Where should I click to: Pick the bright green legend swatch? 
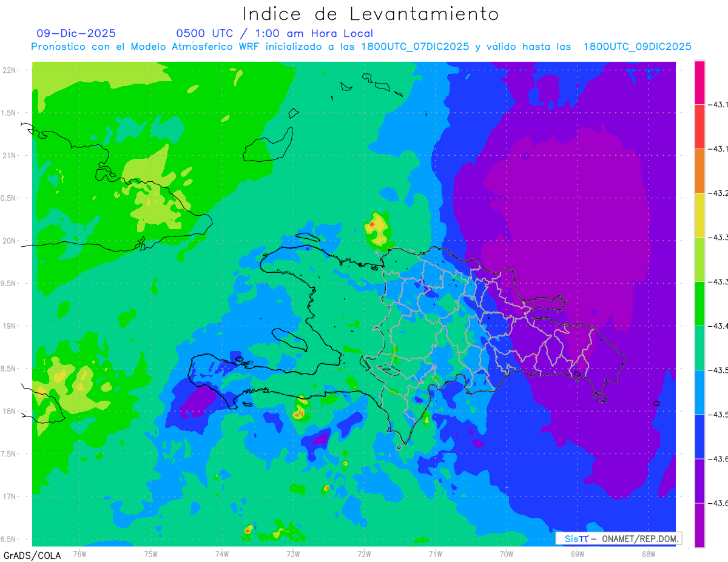click(699, 304)
